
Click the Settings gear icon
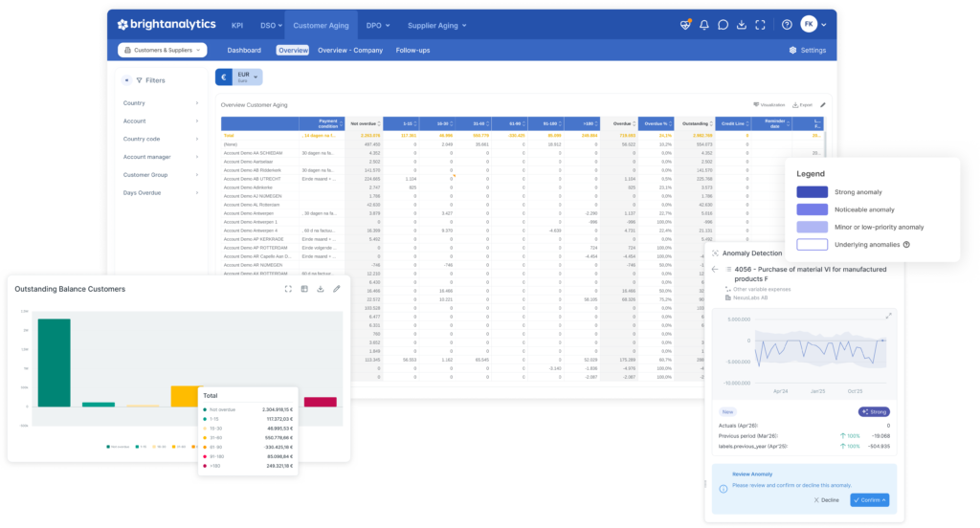tap(792, 50)
